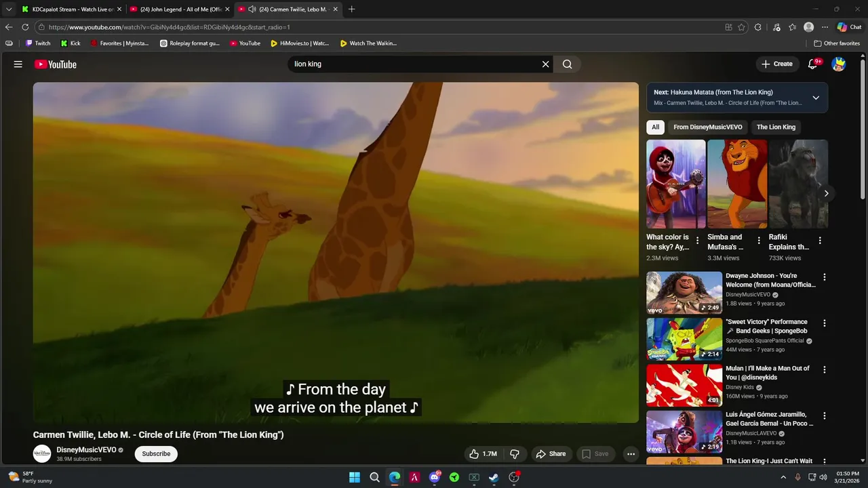Open the favorites list icon
Viewport: 868px width, 488px height.
click(792, 27)
